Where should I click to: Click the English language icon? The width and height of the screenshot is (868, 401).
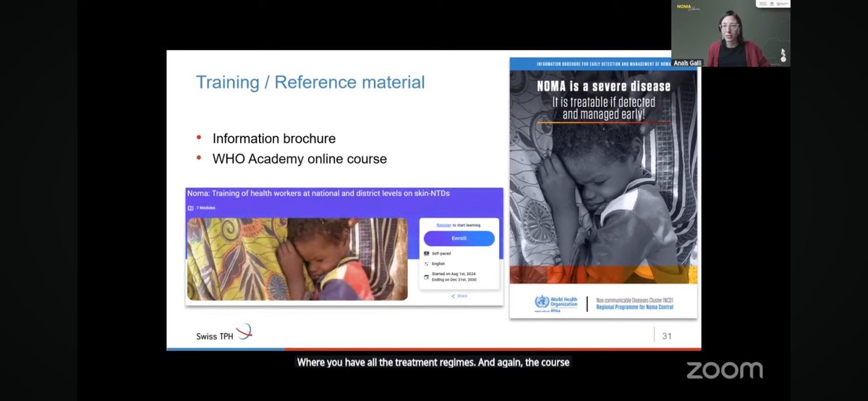(x=426, y=263)
